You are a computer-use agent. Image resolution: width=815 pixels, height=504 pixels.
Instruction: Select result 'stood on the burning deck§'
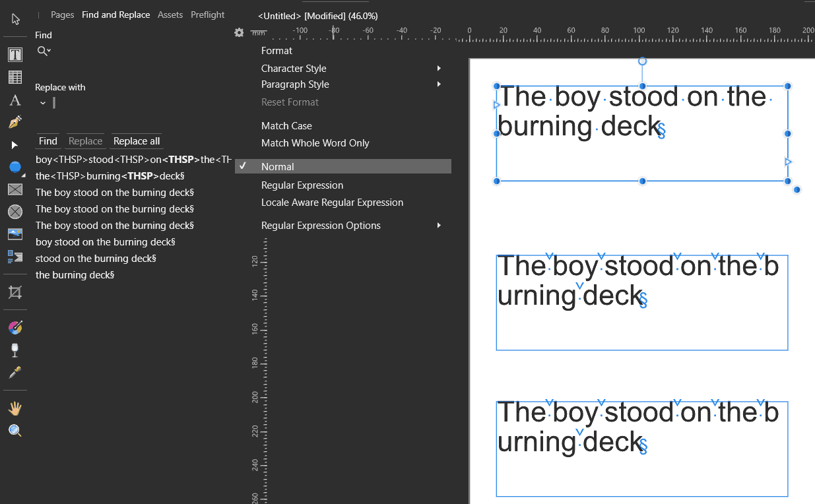point(96,259)
